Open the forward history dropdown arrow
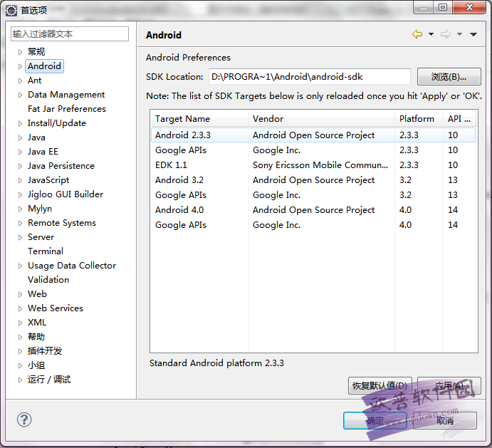 459,34
